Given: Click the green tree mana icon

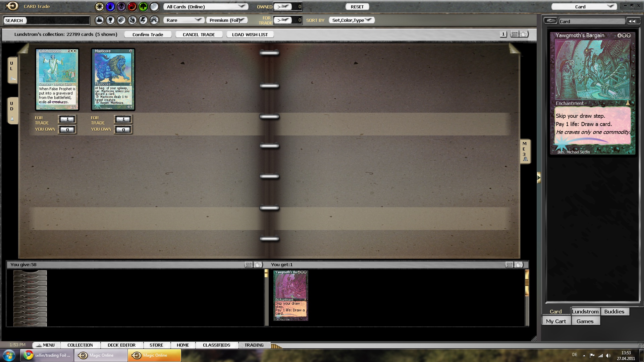Looking at the screenshot, I should click(x=143, y=7).
